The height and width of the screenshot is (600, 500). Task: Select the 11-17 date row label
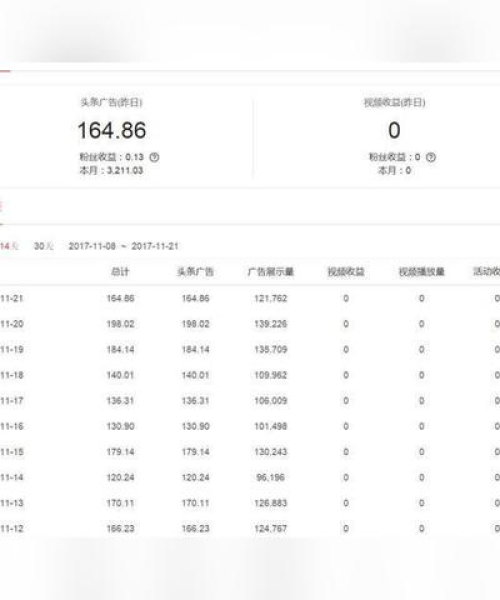[12, 401]
